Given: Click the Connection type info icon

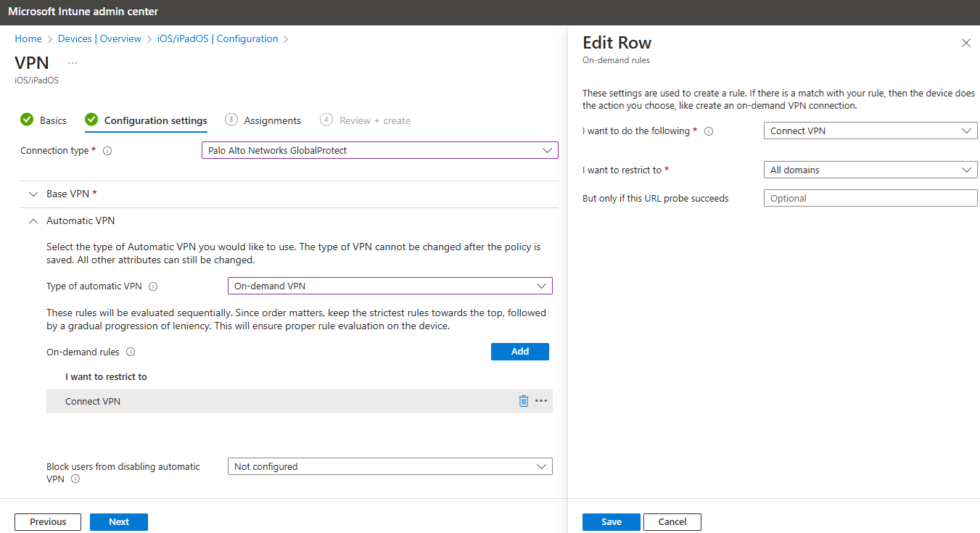Looking at the screenshot, I should [x=107, y=150].
